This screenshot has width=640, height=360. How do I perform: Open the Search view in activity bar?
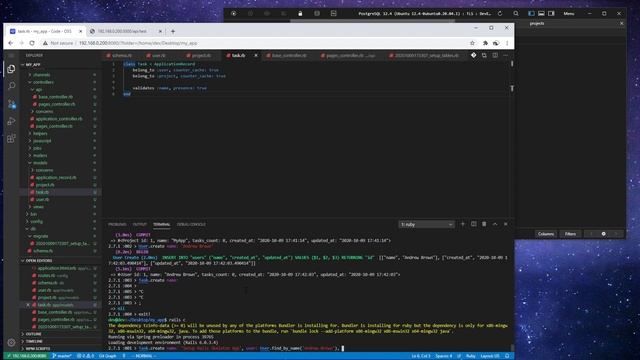point(11,86)
